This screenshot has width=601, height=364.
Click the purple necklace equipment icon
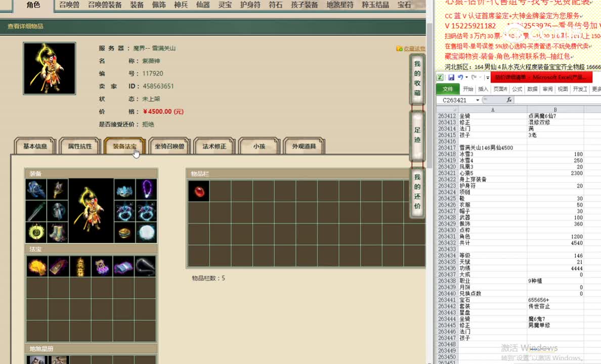146,189
